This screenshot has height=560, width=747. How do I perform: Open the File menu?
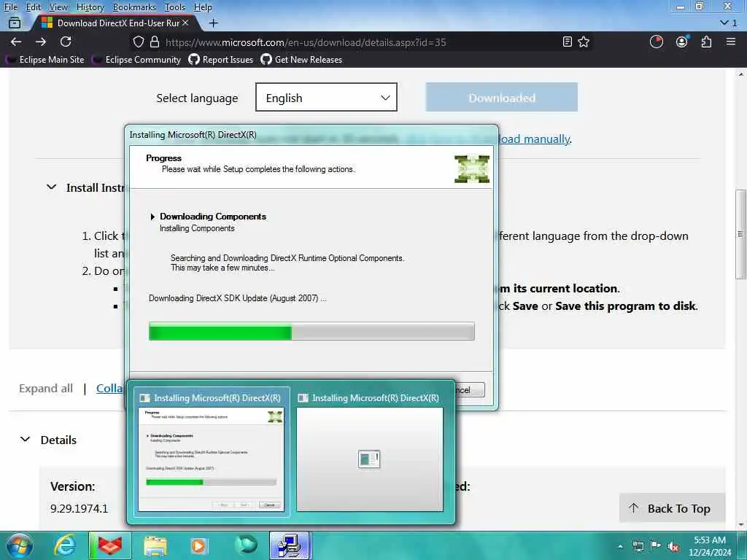10,7
